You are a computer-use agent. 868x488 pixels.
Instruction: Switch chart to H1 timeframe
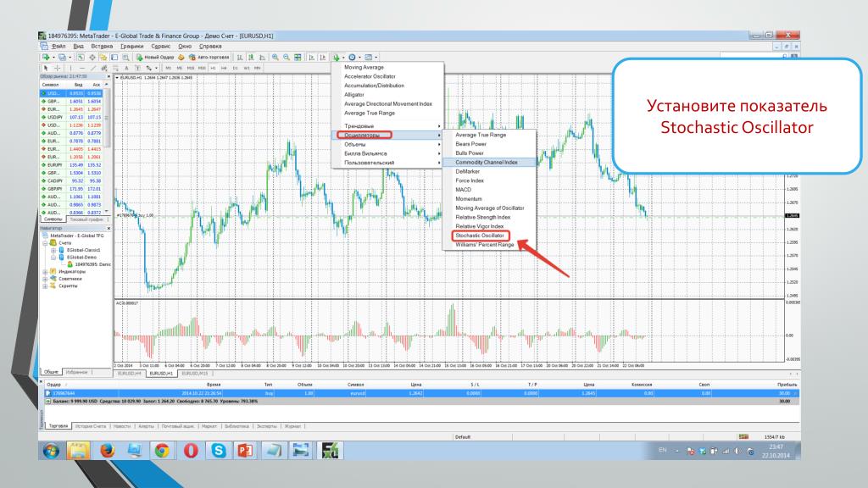pos(213,68)
